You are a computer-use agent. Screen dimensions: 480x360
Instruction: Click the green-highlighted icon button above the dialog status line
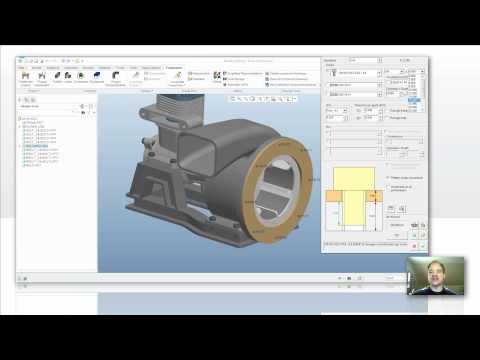pyautogui.click(x=414, y=235)
